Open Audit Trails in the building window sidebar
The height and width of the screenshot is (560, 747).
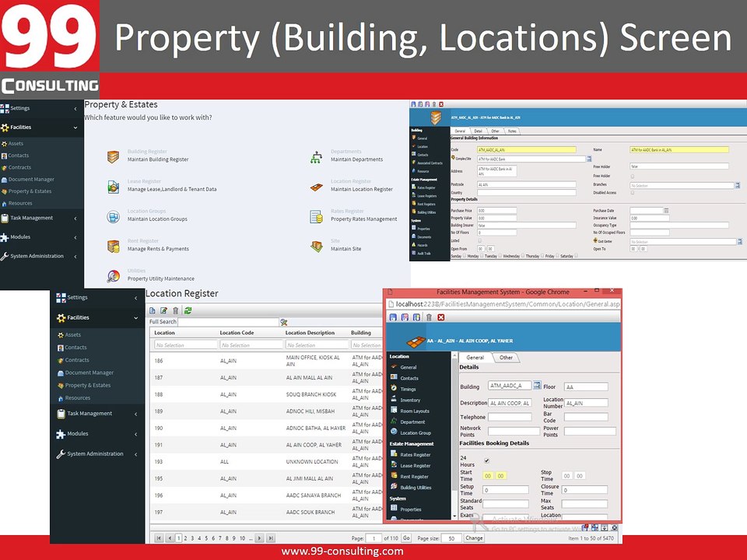420,253
